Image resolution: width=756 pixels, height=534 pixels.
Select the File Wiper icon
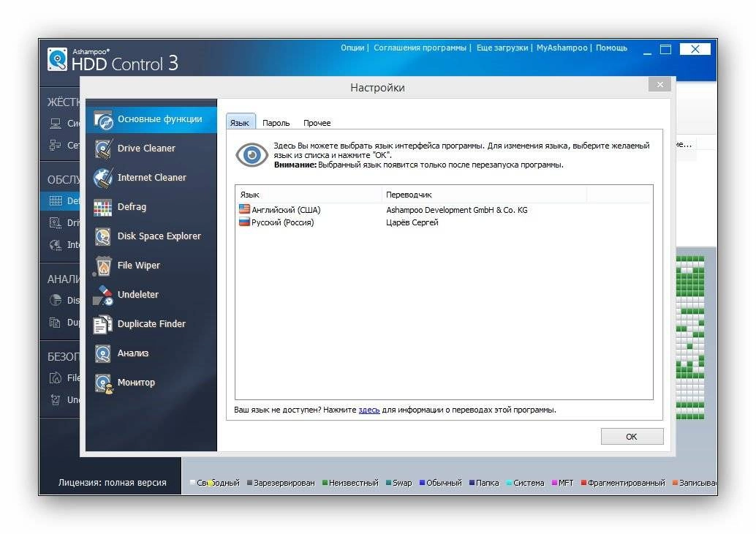click(x=102, y=266)
